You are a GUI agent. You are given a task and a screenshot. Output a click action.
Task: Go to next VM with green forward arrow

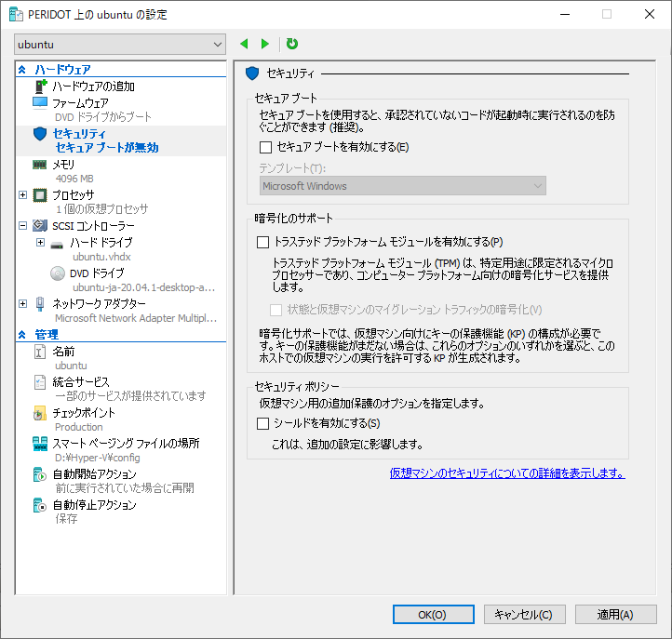point(265,44)
